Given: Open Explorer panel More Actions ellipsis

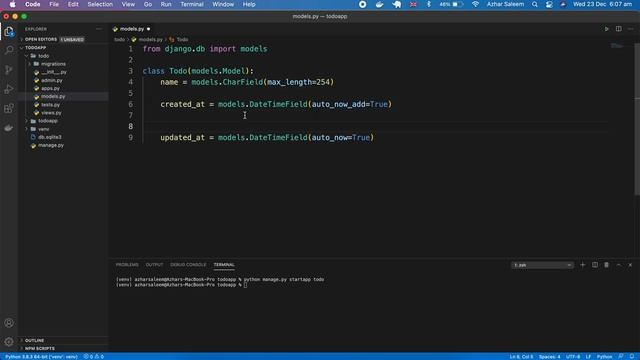Looking at the screenshot, I should pos(99,29).
